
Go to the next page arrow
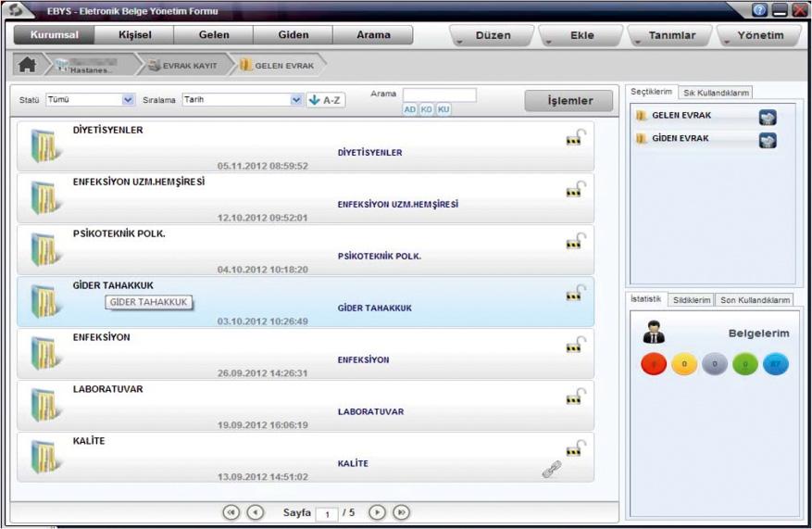point(377,512)
